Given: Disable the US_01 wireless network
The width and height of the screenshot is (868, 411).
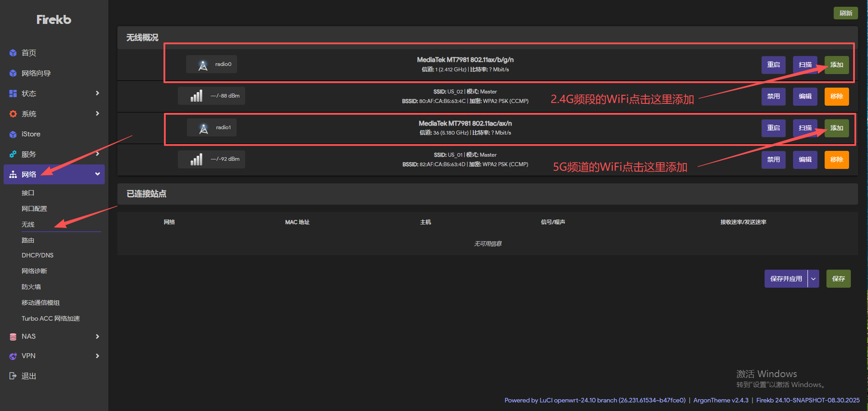Looking at the screenshot, I should pos(773,160).
